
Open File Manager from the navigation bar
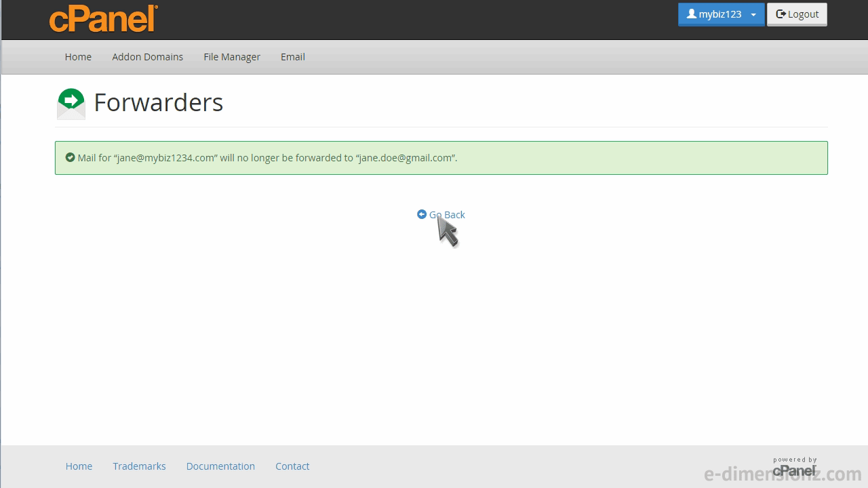pos(232,57)
